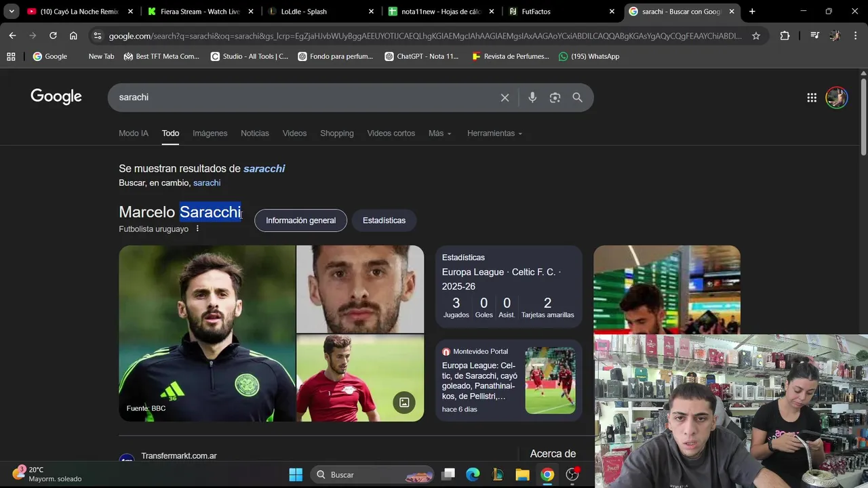
Task: Launch Microsoft Edge from taskbar
Action: [x=473, y=474]
